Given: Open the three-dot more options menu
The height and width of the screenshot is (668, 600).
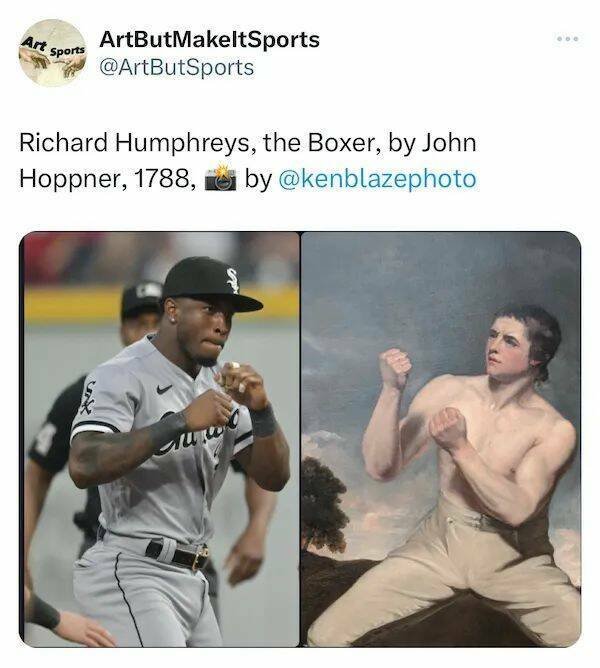Looking at the screenshot, I should pos(568,39).
